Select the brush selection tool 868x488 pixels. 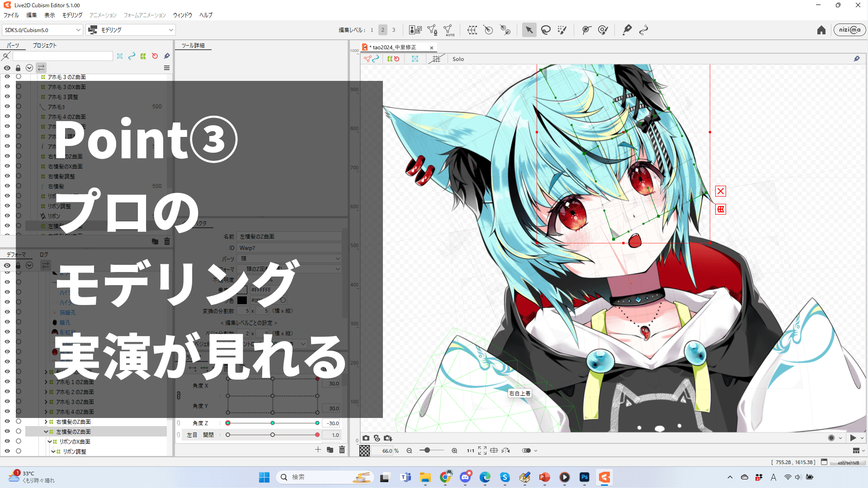pos(562,30)
